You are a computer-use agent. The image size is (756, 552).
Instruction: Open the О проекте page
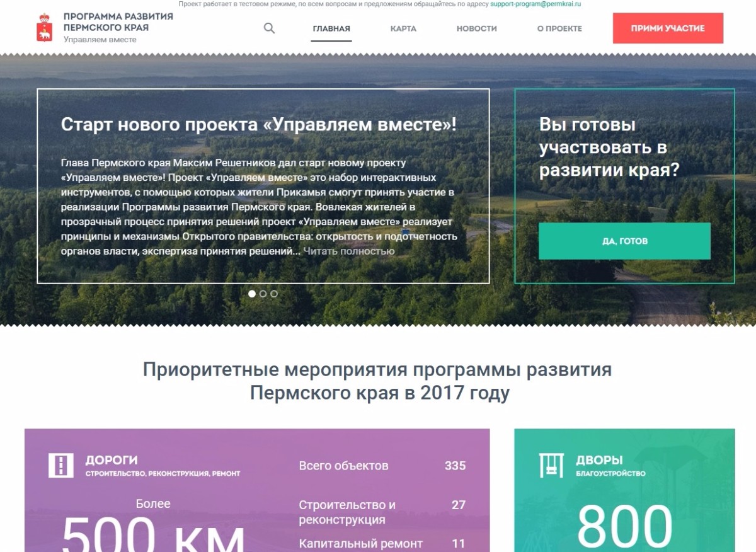(x=559, y=28)
